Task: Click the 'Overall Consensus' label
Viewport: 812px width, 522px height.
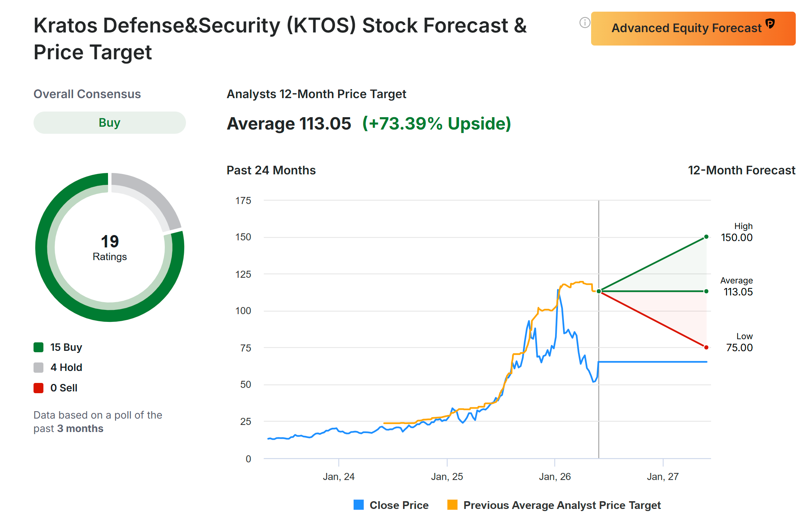Action: (x=87, y=94)
